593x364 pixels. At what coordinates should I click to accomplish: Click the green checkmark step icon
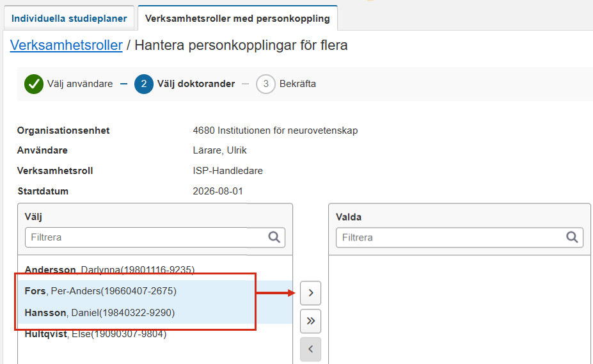[x=34, y=84]
